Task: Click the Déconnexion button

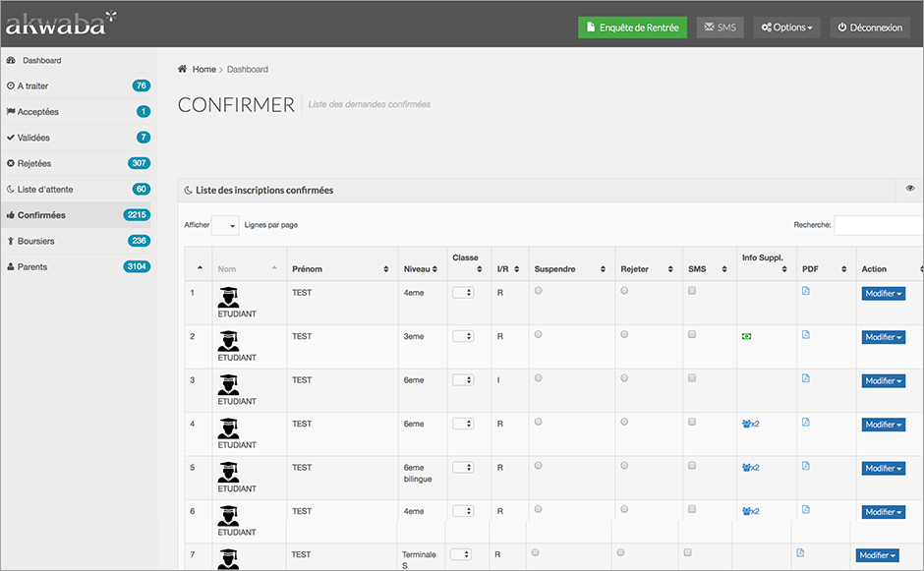Action: coord(870,28)
